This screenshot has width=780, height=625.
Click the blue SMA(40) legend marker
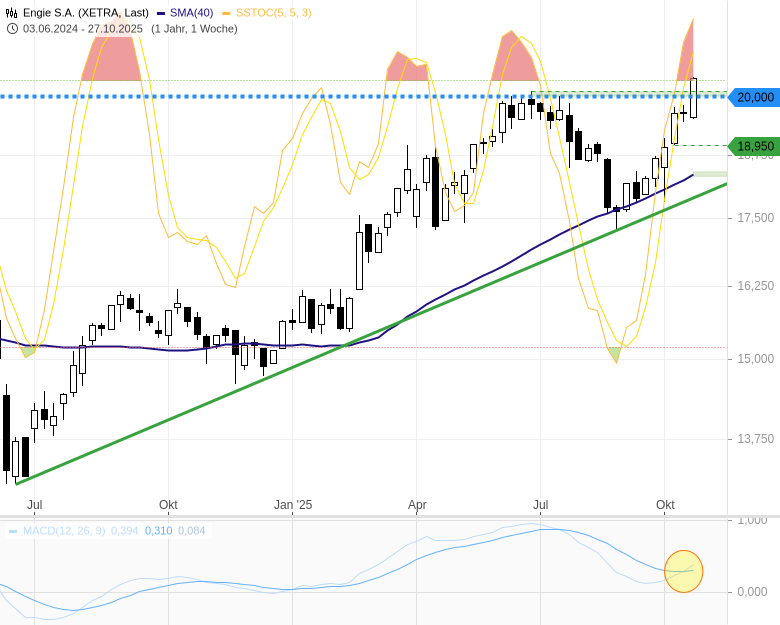[161, 13]
